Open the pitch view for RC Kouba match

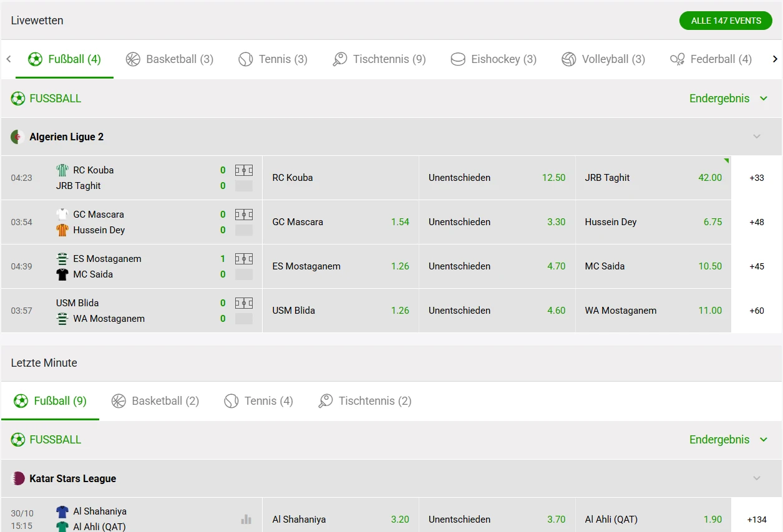pyautogui.click(x=244, y=170)
